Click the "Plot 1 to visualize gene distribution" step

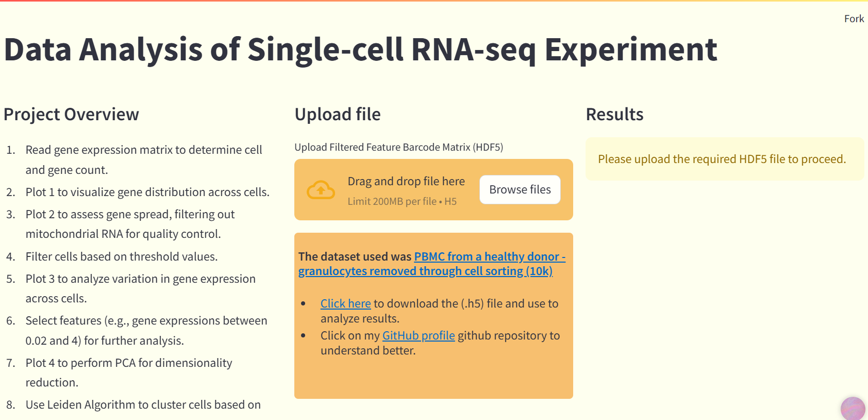[x=147, y=192]
